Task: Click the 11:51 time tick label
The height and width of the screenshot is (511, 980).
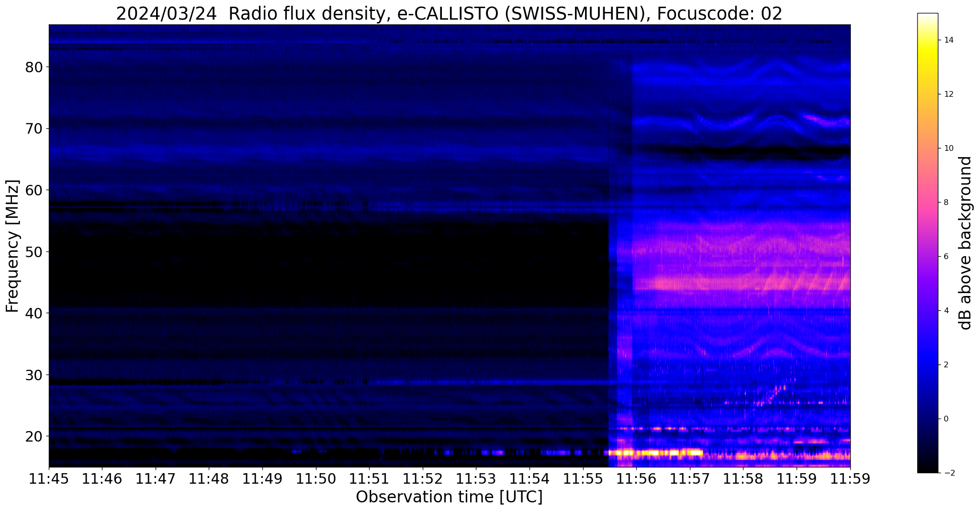Action: pyautogui.click(x=369, y=479)
